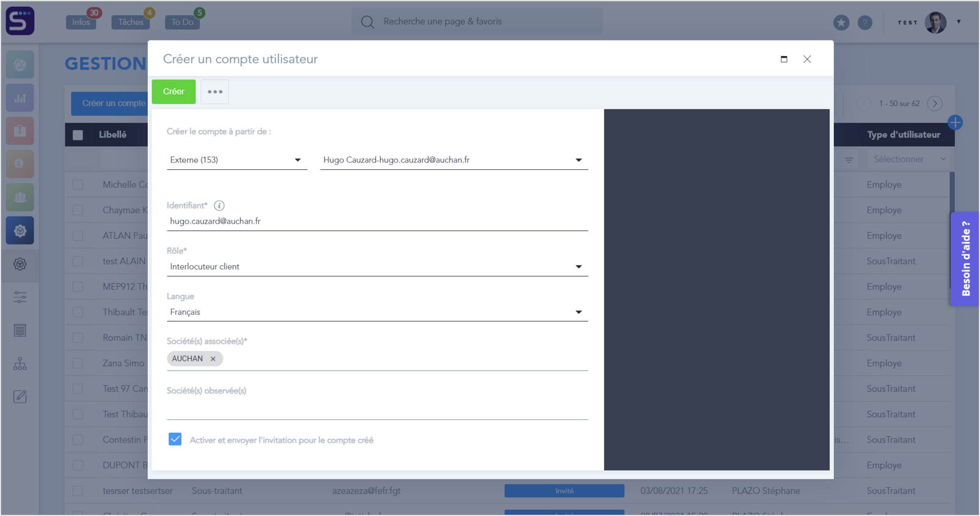Open the dark blue settings gear sidebar icon
The width and height of the screenshot is (980, 516).
coord(20,230)
